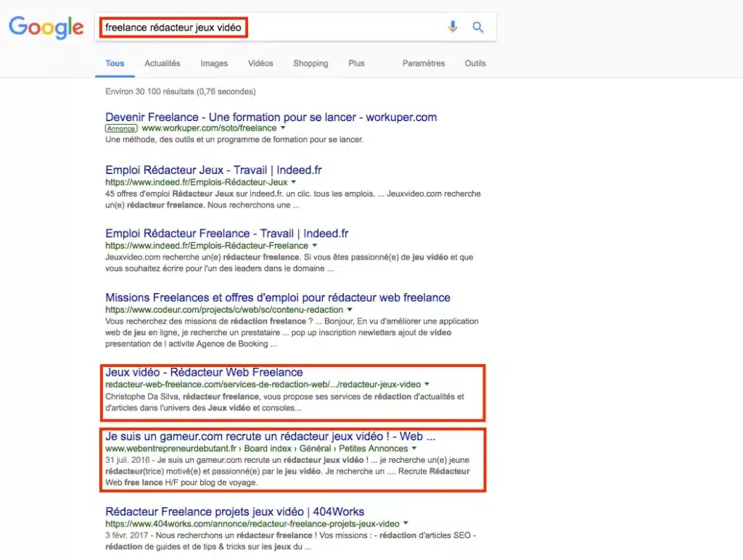Open the Paramètres menu

[x=423, y=64]
